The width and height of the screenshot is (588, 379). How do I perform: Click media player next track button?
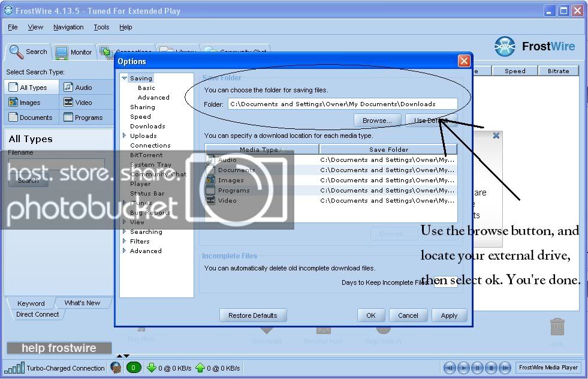tap(505, 368)
